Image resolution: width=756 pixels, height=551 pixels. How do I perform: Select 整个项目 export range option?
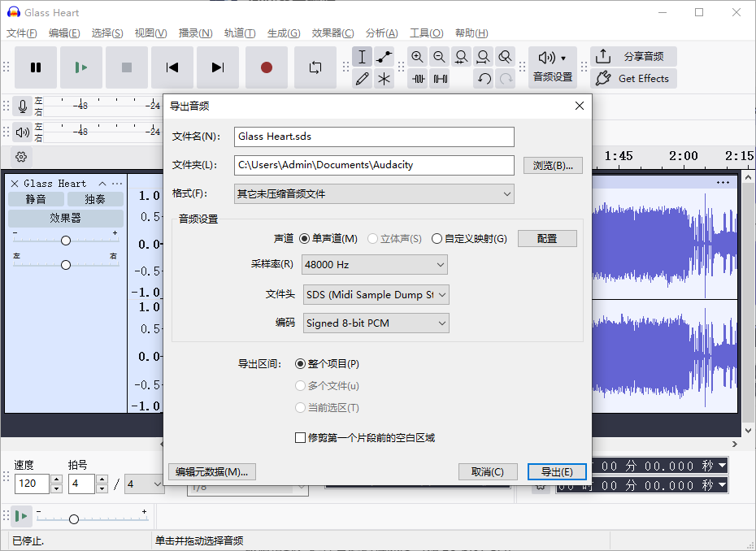tap(299, 363)
